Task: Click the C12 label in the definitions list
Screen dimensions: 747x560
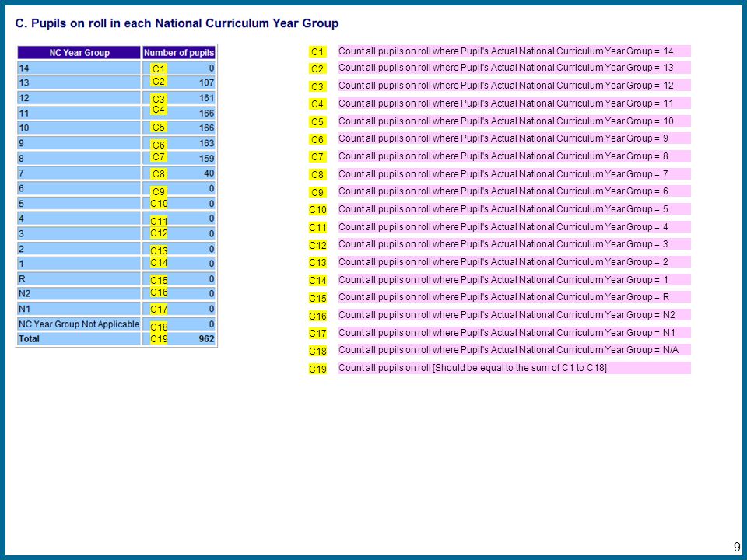Action: [x=317, y=245]
